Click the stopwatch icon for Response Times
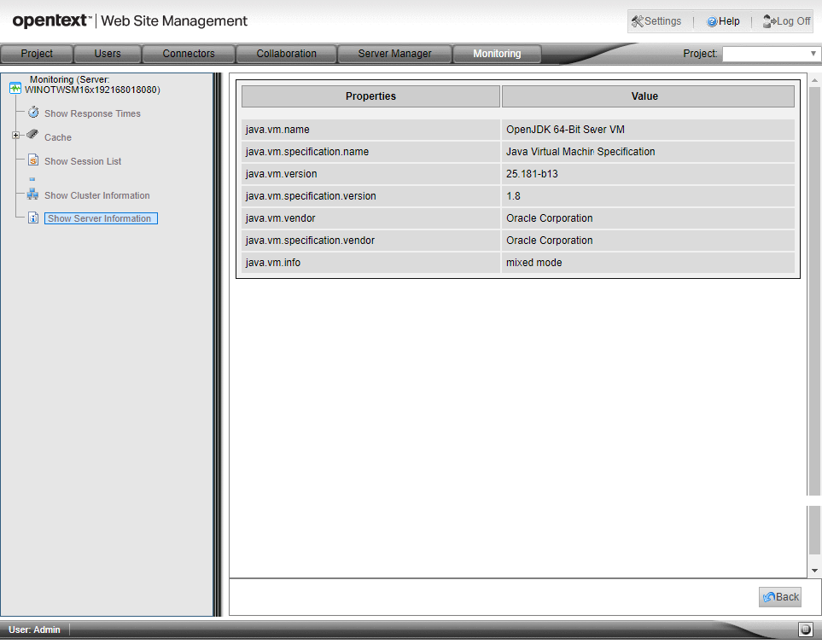822x644 pixels. click(x=33, y=112)
